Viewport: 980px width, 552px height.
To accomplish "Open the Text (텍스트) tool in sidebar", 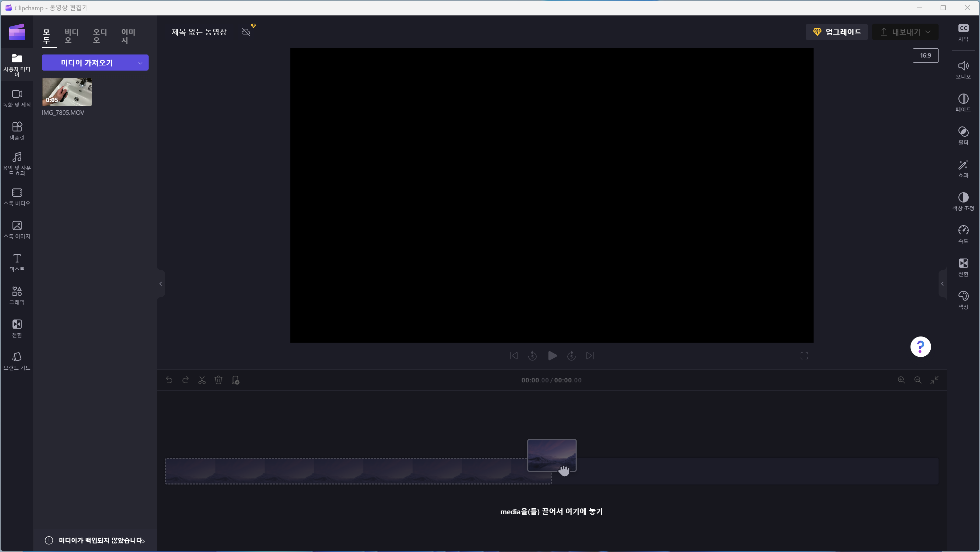I will coord(17,262).
